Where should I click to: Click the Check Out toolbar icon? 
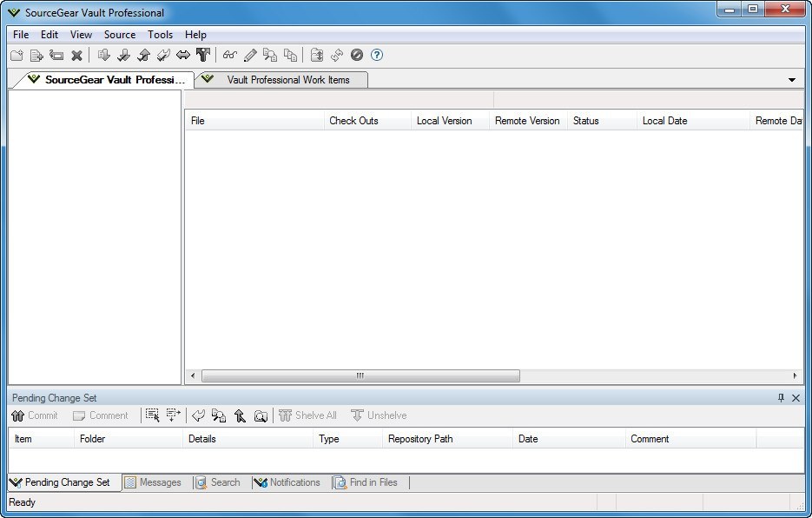coord(123,55)
